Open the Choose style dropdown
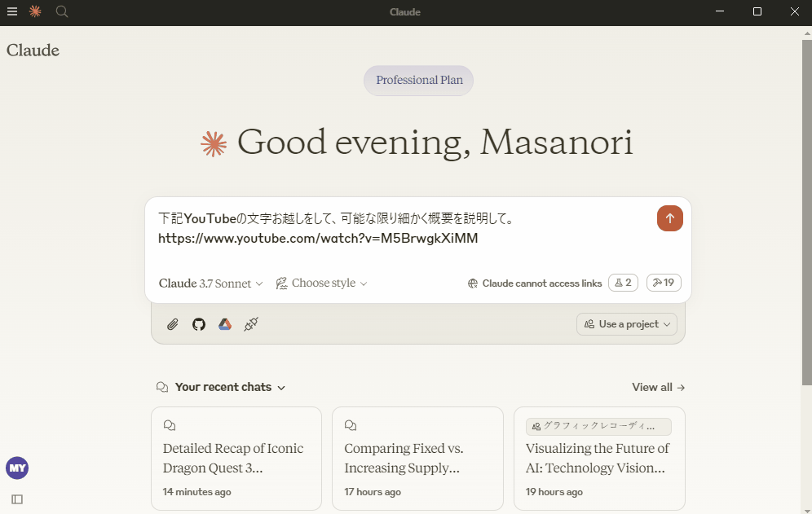812x514 pixels. tap(321, 283)
